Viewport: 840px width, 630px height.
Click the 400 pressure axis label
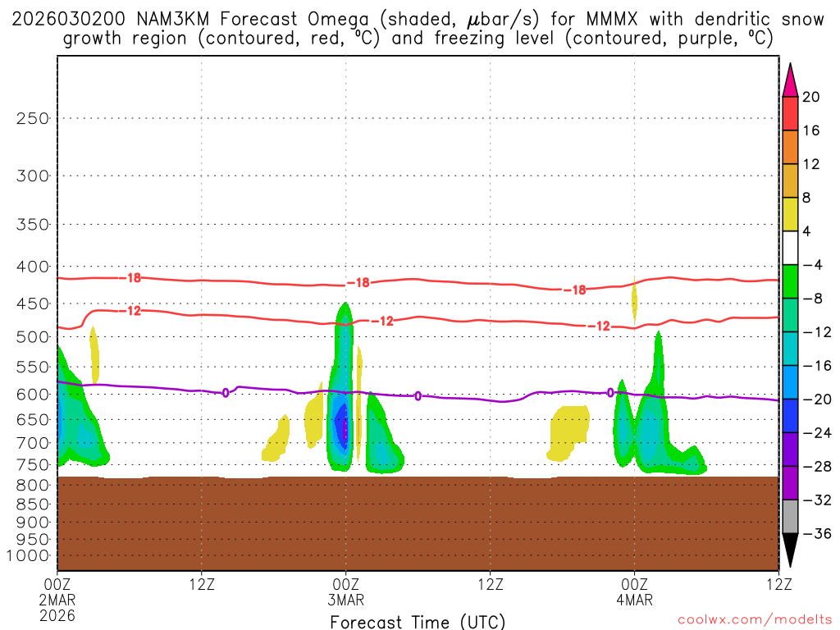(x=33, y=267)
